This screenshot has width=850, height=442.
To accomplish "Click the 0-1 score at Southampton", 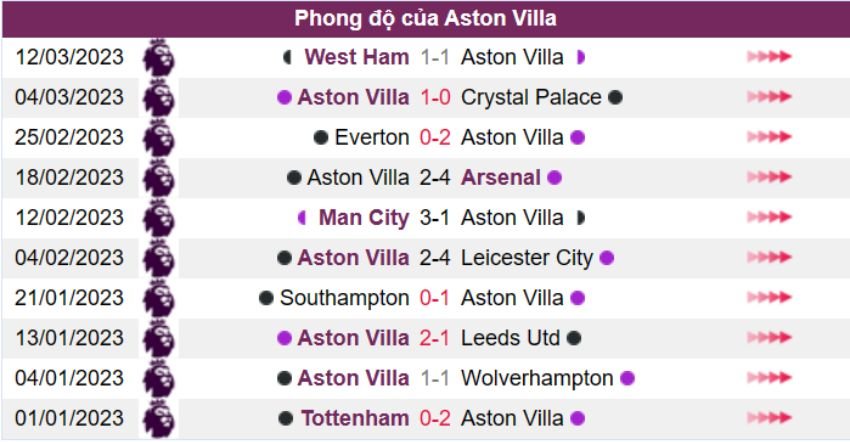I will (435, 298).
